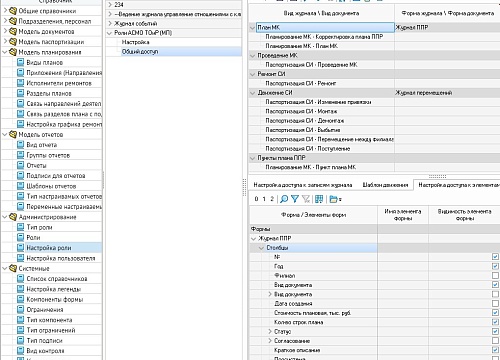Select the План МК journal row
This screenshot has height=360, width=500.
tap(325, 27)
